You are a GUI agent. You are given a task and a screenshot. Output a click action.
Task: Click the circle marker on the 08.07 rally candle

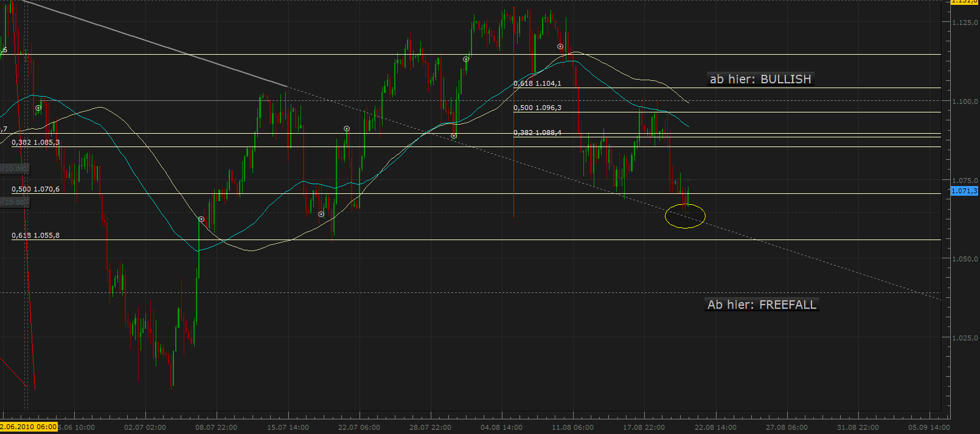[201, 219]
